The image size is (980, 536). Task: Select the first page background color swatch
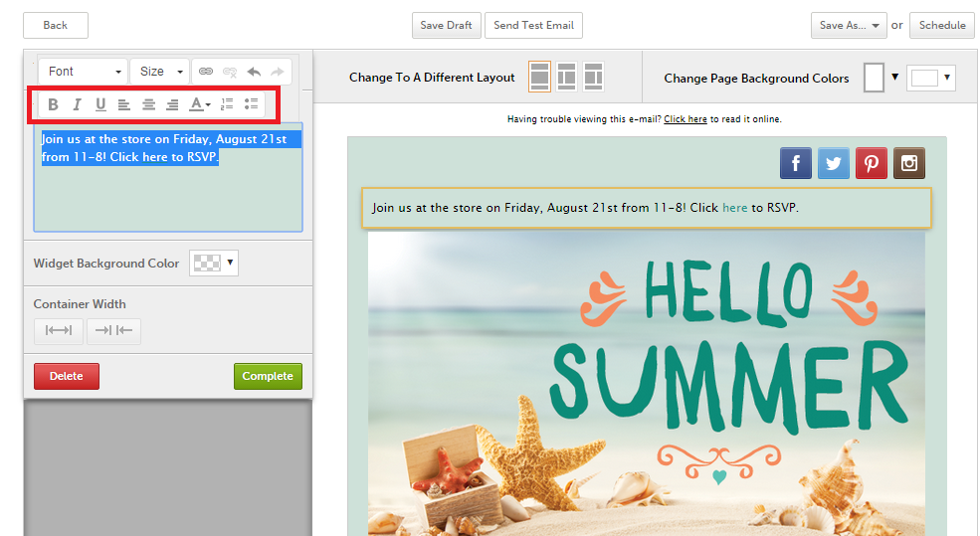pyautogui.click(x=874, y=78)
